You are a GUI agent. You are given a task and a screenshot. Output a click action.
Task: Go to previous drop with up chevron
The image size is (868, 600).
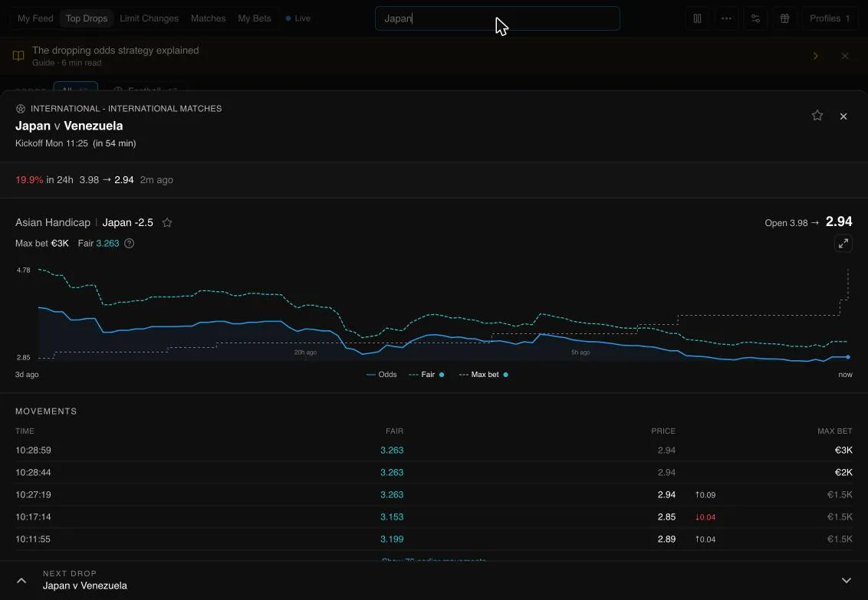coord(21,580)
